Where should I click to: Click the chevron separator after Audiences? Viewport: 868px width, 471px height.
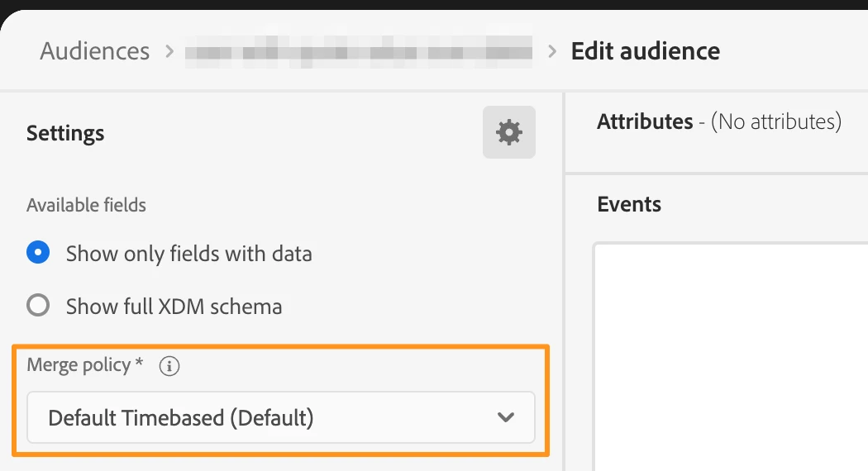(x=169, y=51)
